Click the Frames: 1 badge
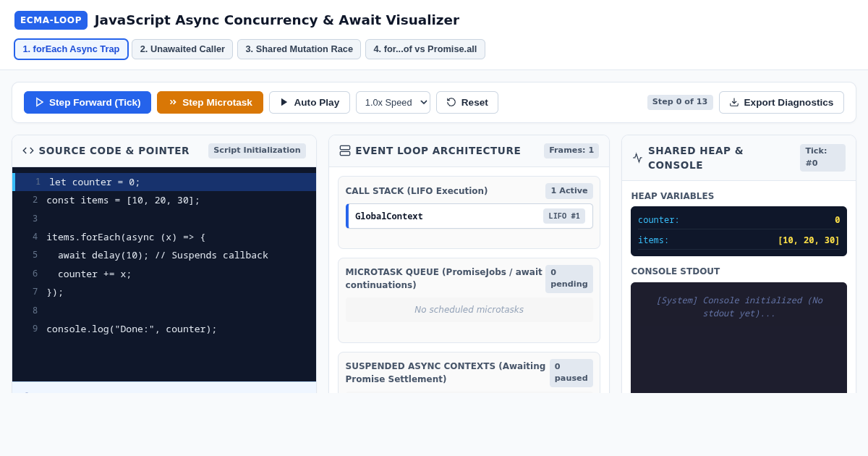The width and height of the screenshot is (868, 456). (x=571, y=151)
